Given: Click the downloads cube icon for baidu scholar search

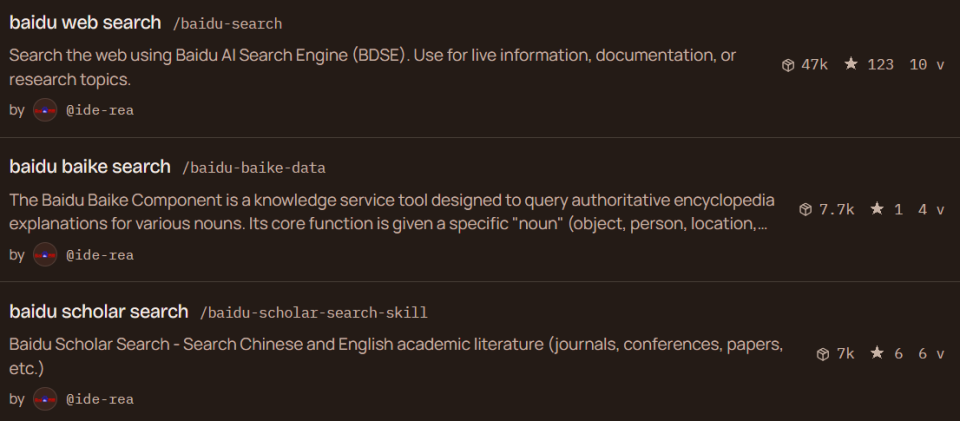Looking at the screenshot, I should (x=823, y=354).
